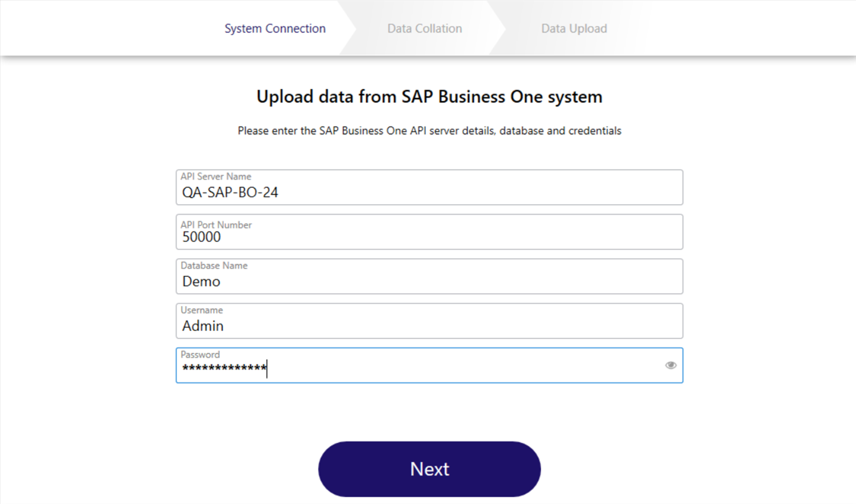Image resolution: width=856 pixels, height=504 pixels.
Task: Click the small 'Password' field label
Action: 200,355
